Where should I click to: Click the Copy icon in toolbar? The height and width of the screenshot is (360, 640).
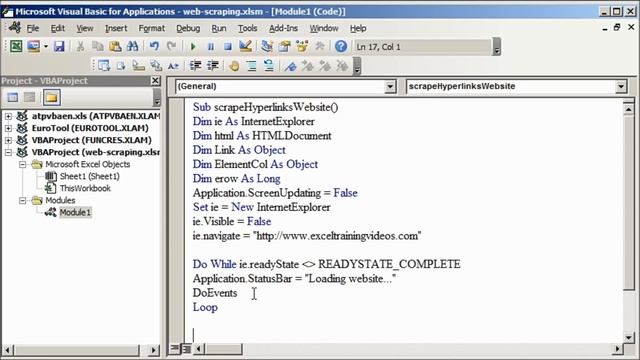tap(98, 47)
